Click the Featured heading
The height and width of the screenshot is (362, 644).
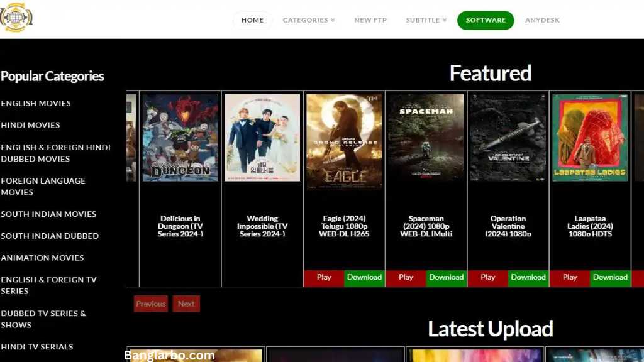tap(491, 73)
